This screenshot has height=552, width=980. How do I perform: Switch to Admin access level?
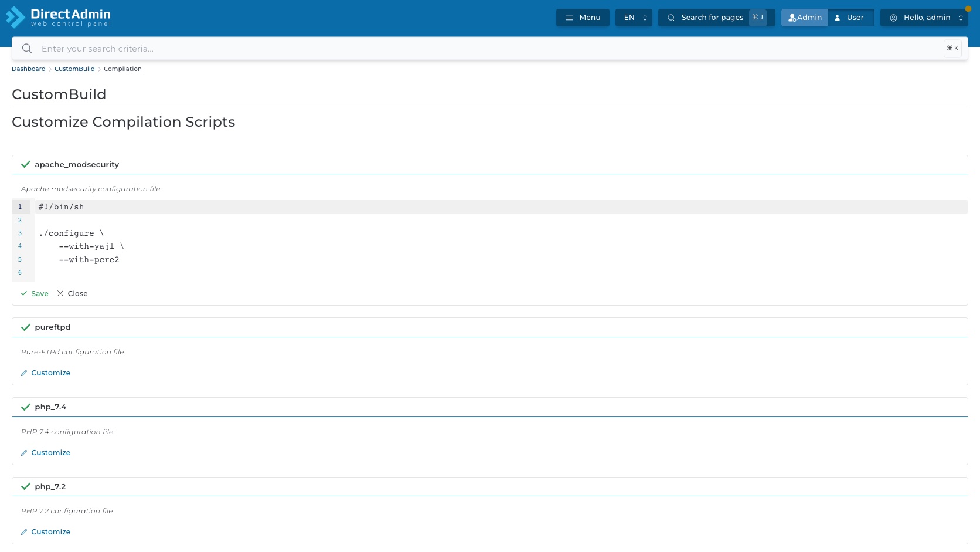805,18
